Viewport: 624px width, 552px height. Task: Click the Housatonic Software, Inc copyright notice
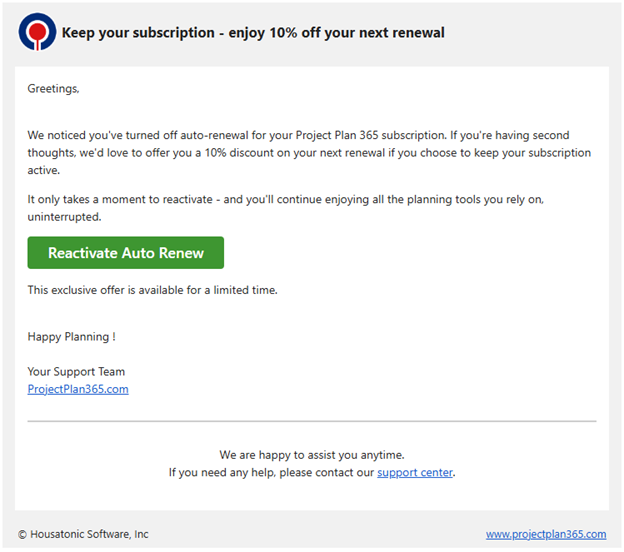[83, 534]
